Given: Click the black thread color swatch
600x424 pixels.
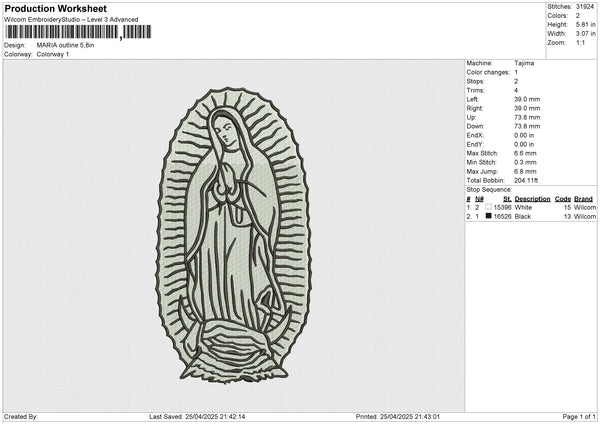Looking at the screenshot, I should 489,216.
